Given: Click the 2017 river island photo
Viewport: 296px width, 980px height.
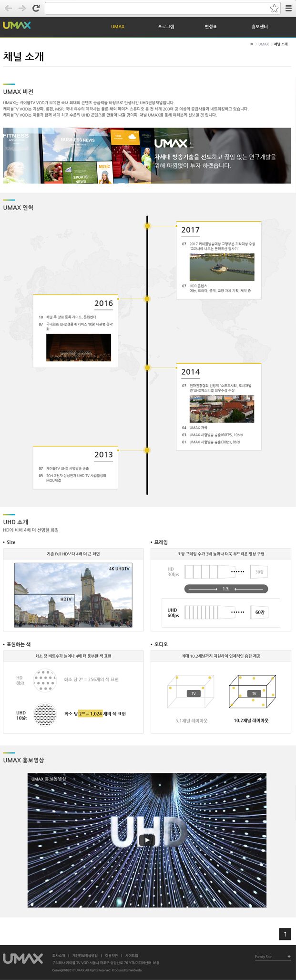Looking at the screenshot, I should [x=222, y=267].
